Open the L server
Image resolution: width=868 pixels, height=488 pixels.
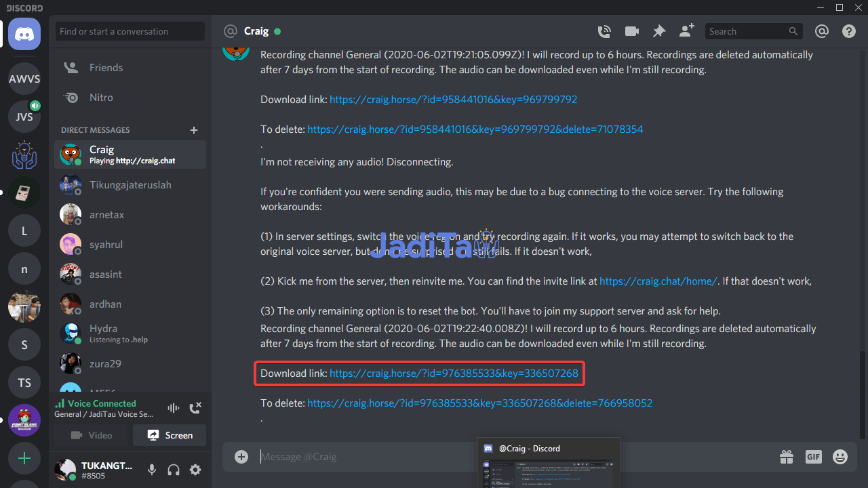click(24, 230)
